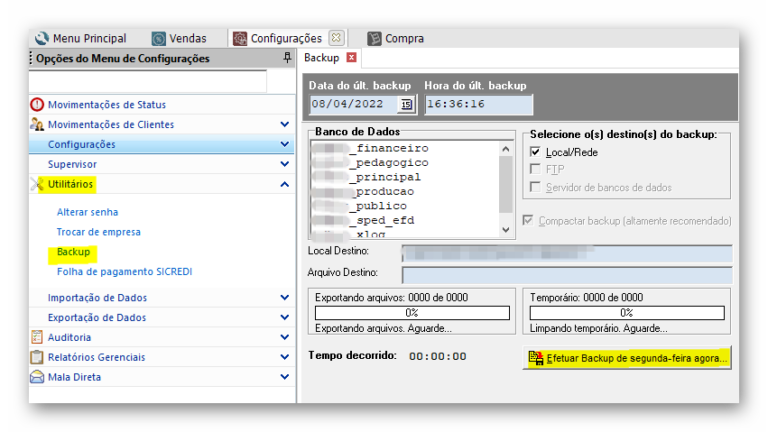The height and width of the screenshot is (432, 768).
Task: Close the Backup tab with red X
Action: pyautogui.click(x=351, y=58)
